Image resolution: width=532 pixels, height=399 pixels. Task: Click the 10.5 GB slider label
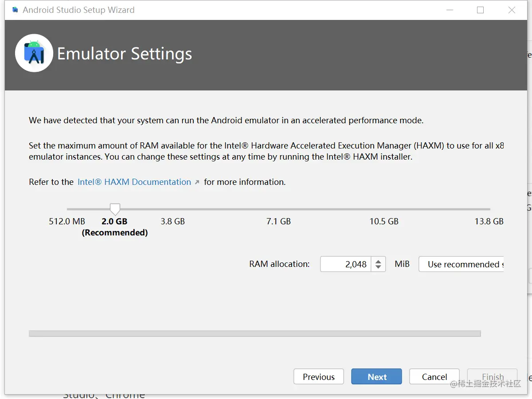click(x=384, y=221)
